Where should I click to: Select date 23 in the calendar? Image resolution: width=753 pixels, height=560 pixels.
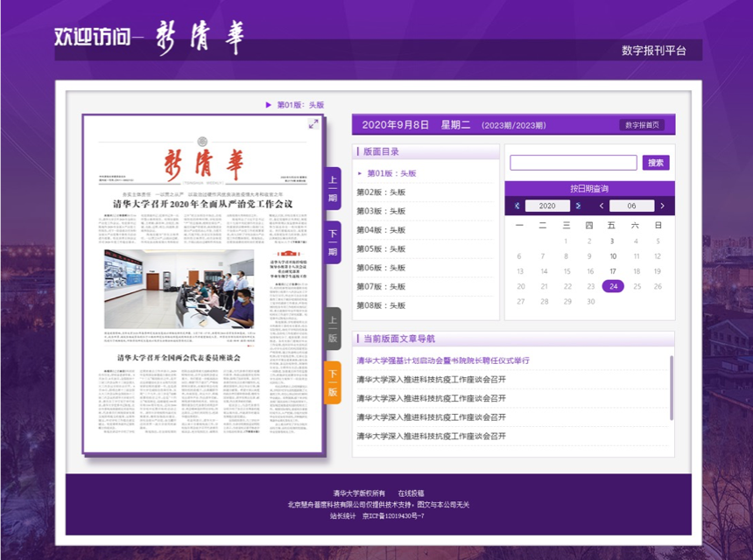[591, 286]
